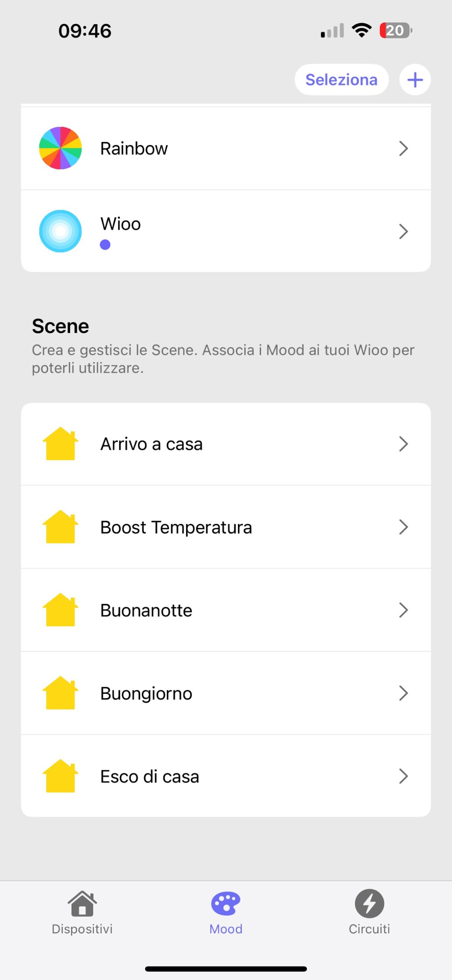Tap the blue Wioo mood icon
Viewport: 452px width, 980px height.
[x=60, y=231]
